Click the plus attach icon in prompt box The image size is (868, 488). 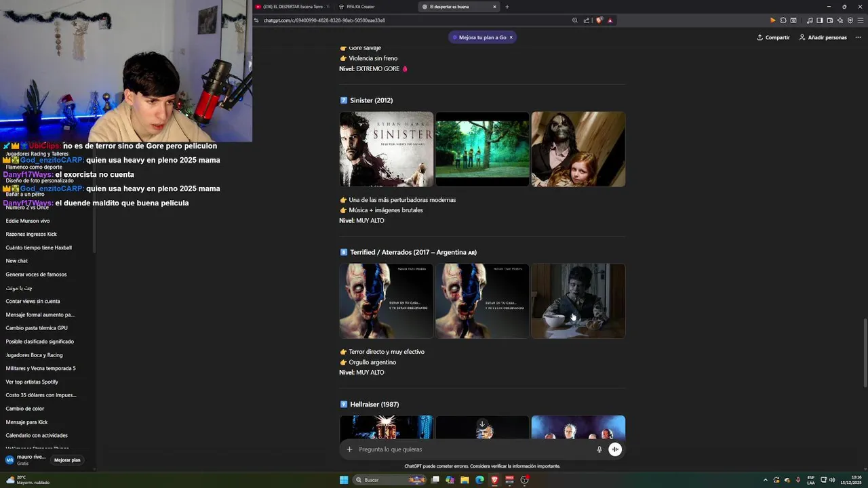coord(349,449)
